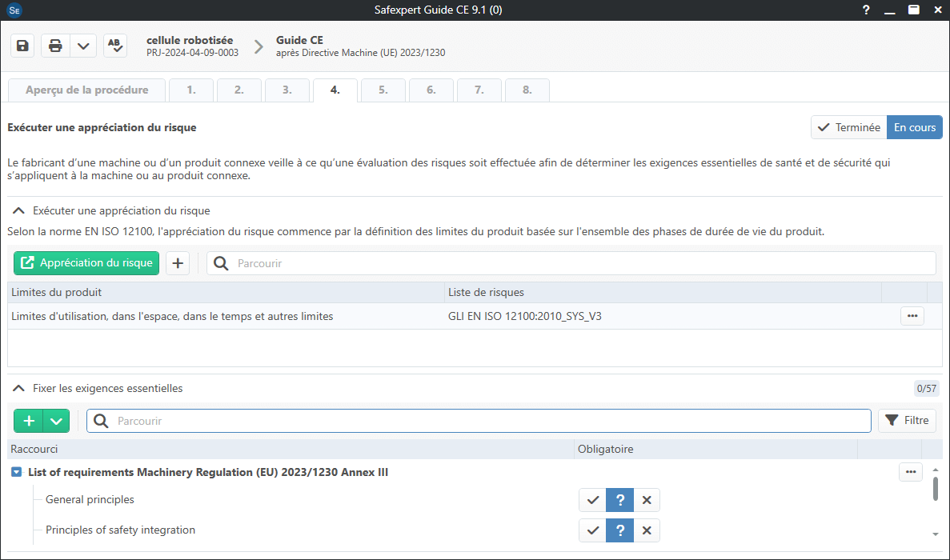
Task: Collapse the Exécuter une appréciation du risque section
Action: click(18, 210)
